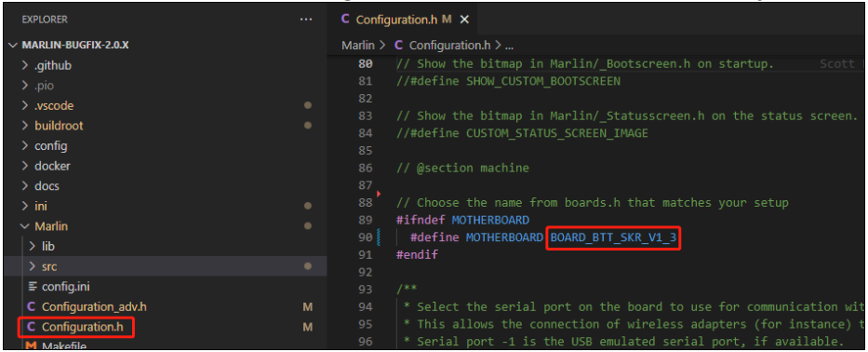Close the Configuration.h editor tab
The width and height of the screenshot is (868, 352).
point(464,20)
